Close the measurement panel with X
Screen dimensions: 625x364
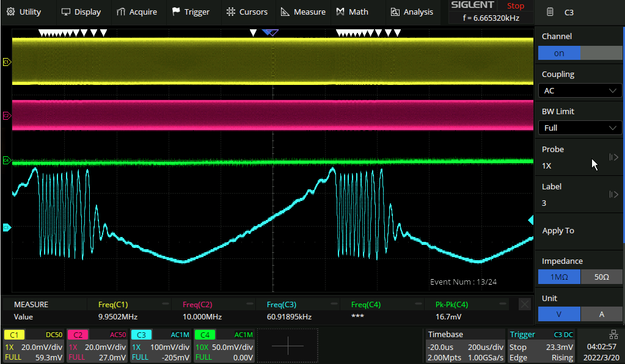(524, 304)
